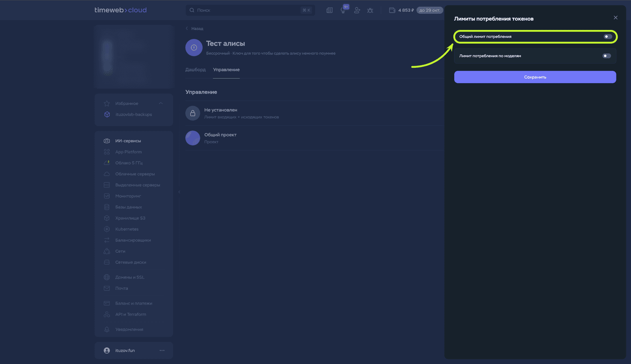Click the lock icon next to "Не установлен"
Viewport: 631px width, 364px height.
click(x=193, y=113)
